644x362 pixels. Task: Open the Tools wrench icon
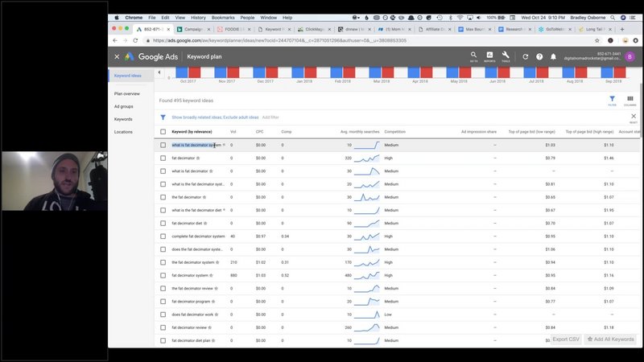[506, 56]
